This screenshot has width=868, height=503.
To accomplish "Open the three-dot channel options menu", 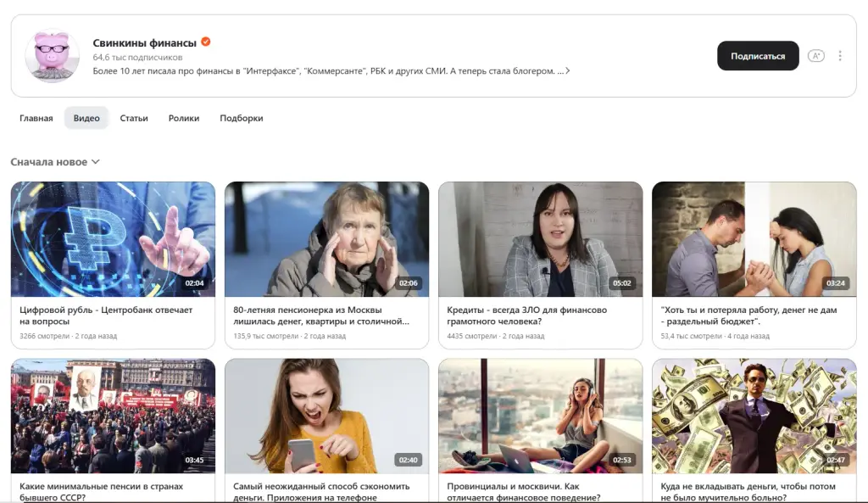I will pyautogui.click(x=840, y=56).
